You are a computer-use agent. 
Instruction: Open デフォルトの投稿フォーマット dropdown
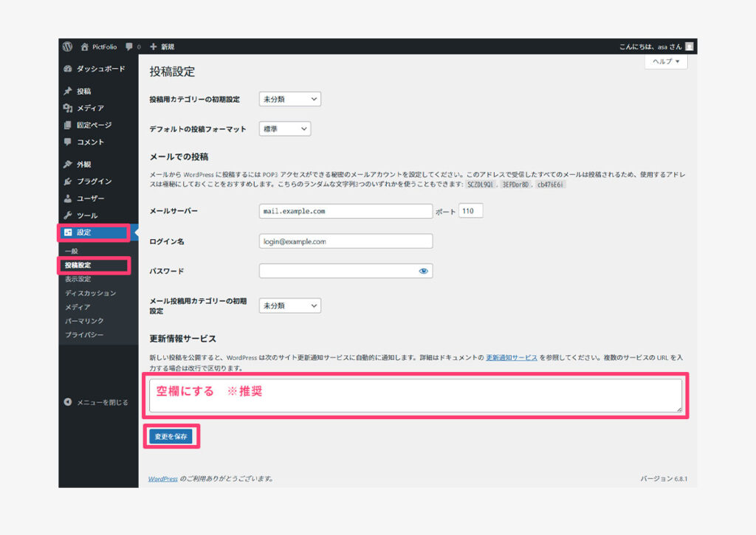click(284, 129)
